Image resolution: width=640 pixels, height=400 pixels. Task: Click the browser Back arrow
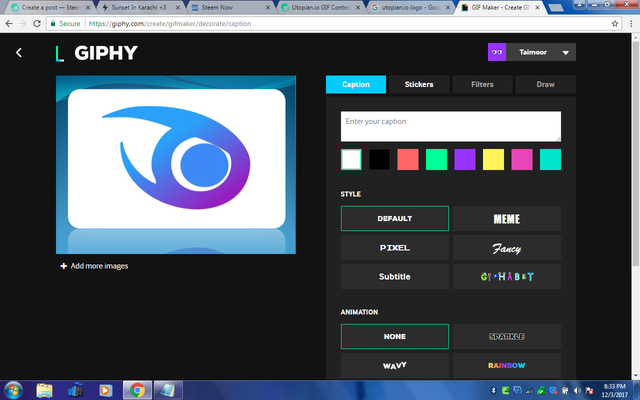(9, 24)
